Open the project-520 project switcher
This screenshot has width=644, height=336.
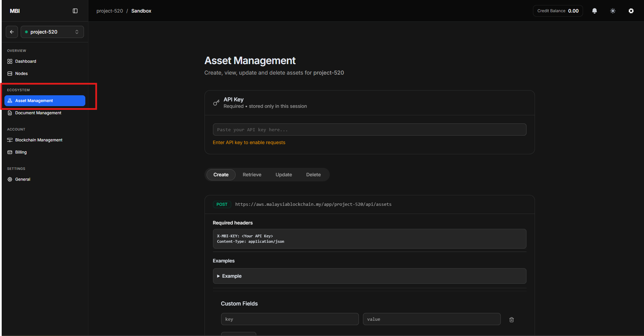coord(52,32)
